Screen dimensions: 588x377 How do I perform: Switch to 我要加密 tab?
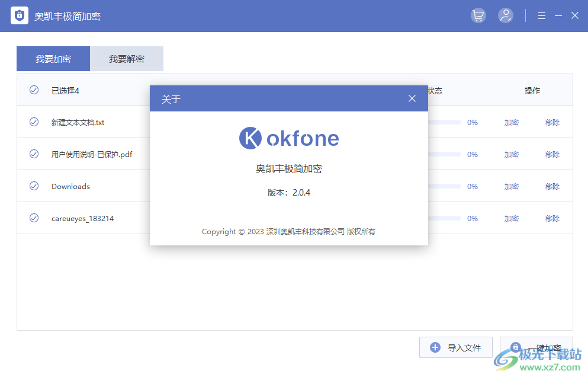(x=53, y=59)
